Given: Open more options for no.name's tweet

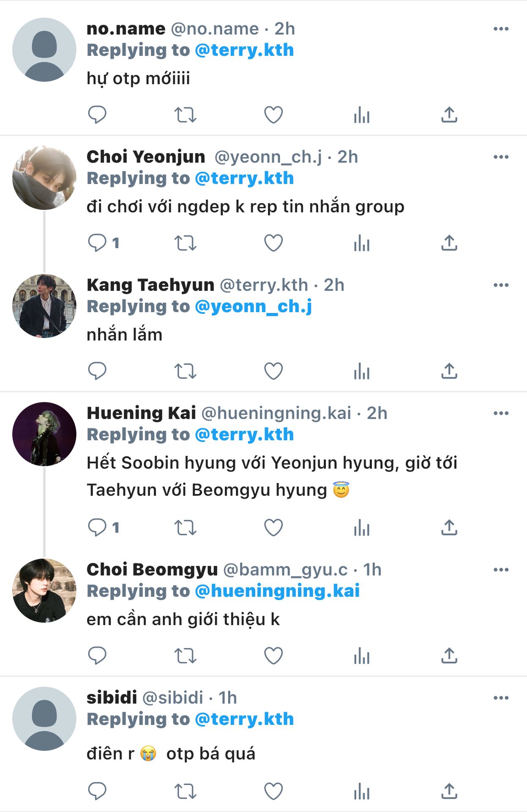Looking at the screenshot, I should [x=501, y=29].
